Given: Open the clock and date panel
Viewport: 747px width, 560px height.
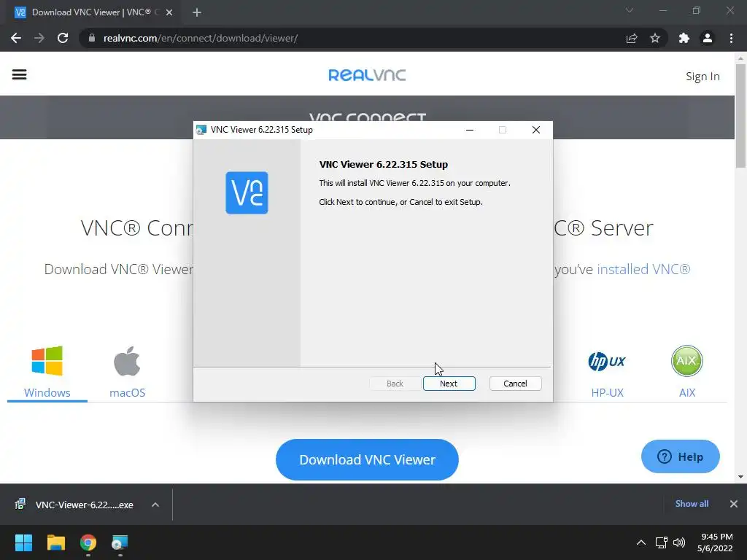Looking at the screenshot, I should (x=715, y=542).
